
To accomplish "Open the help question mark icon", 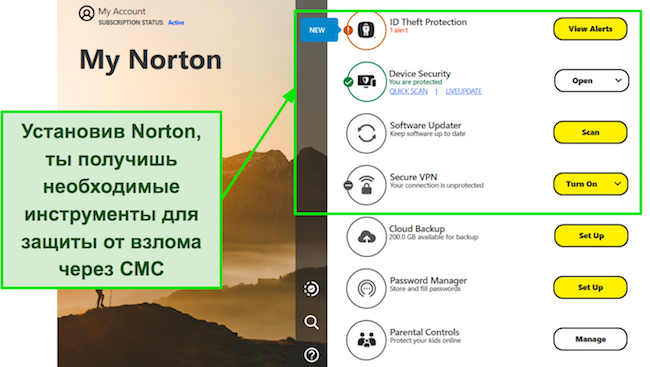I will 311,355.
